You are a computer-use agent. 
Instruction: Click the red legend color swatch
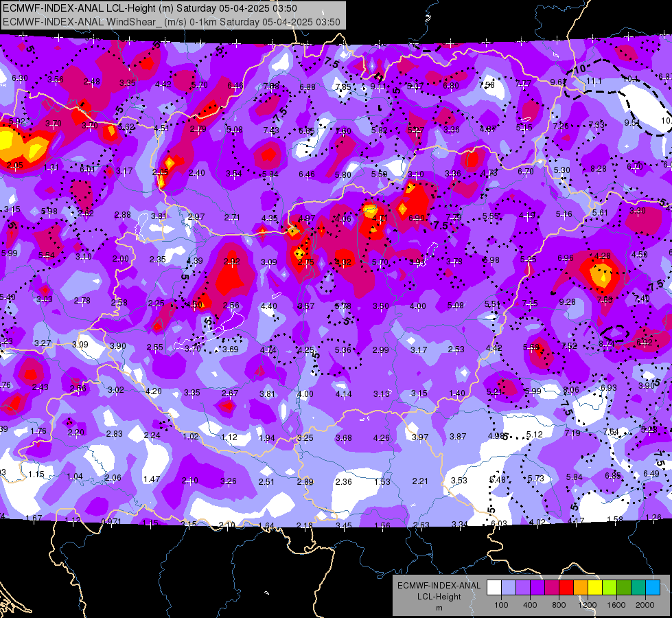tap(566, 588)
